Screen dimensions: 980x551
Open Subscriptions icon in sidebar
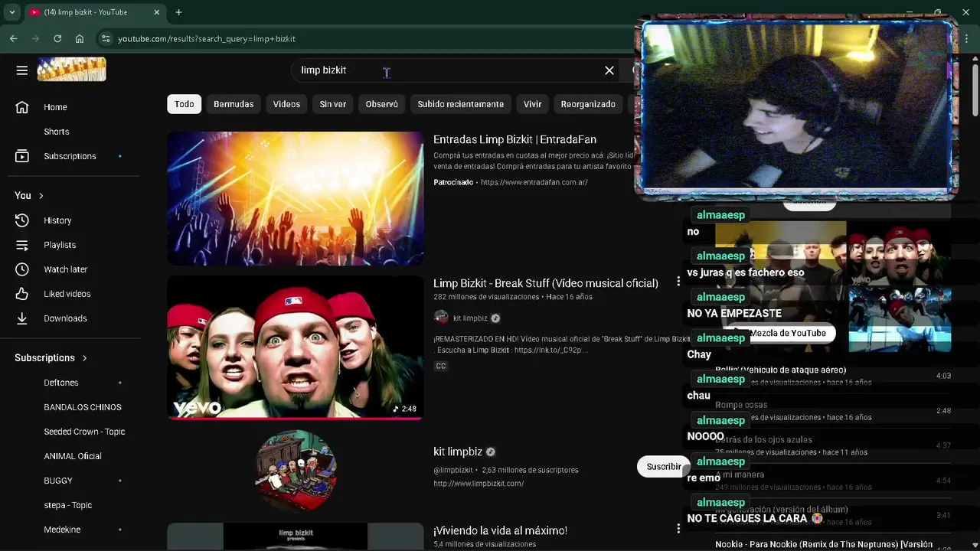[22, 156]
